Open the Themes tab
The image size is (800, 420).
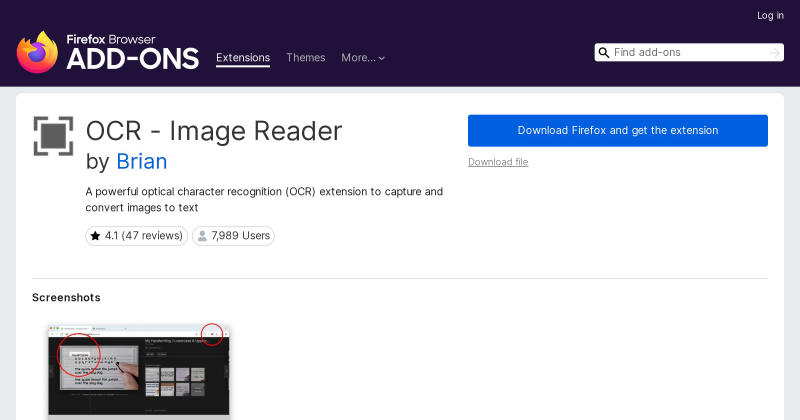tap(306, 58)
